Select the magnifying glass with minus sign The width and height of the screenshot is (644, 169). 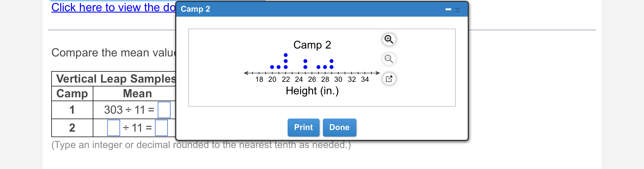coord(389,59)
